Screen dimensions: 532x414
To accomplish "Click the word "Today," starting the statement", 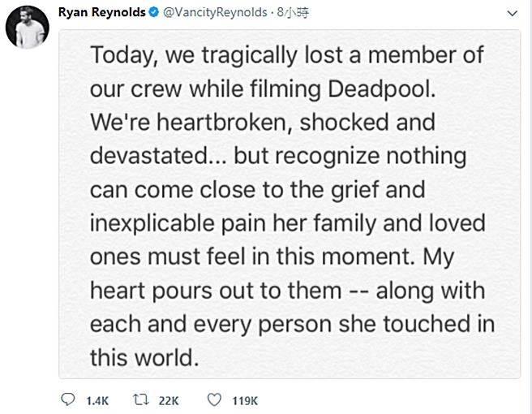I will pyautogui.click(x=124, y=55).
